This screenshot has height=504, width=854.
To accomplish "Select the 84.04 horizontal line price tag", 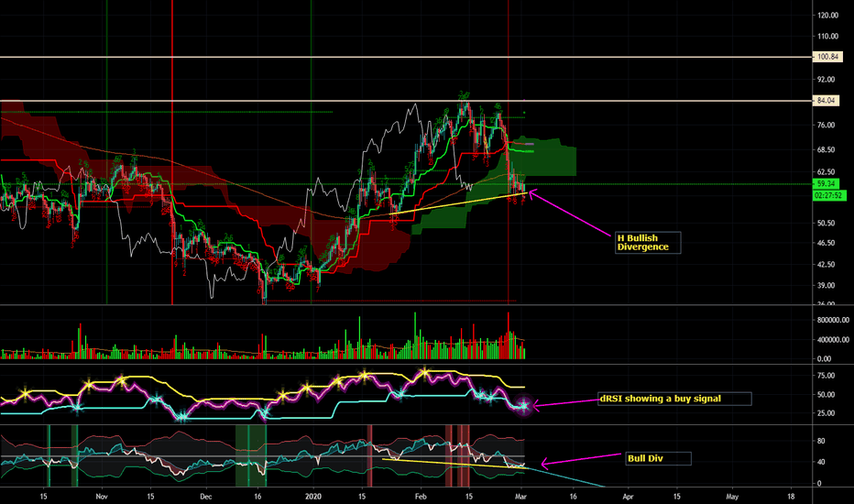I will (x=827, y=100).
